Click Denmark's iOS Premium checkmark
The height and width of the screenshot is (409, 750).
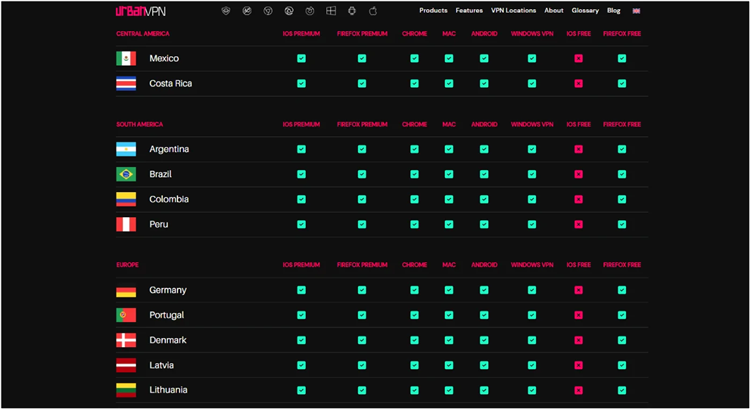[301, 340]
